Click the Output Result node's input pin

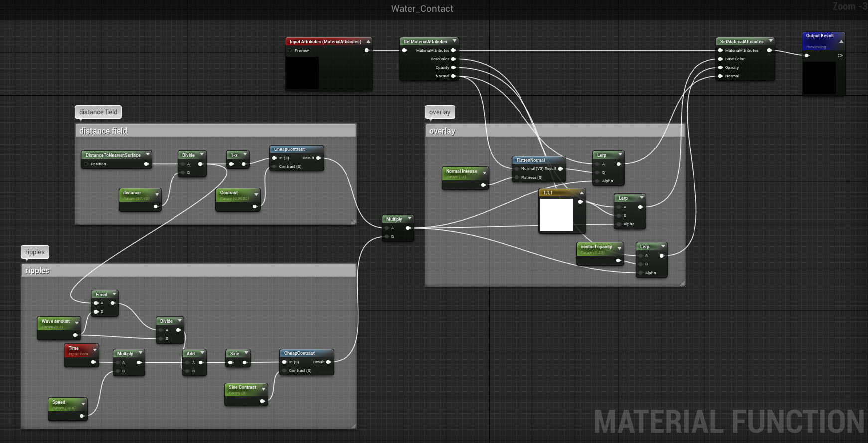pyautogui.click(x=807, y=56)
